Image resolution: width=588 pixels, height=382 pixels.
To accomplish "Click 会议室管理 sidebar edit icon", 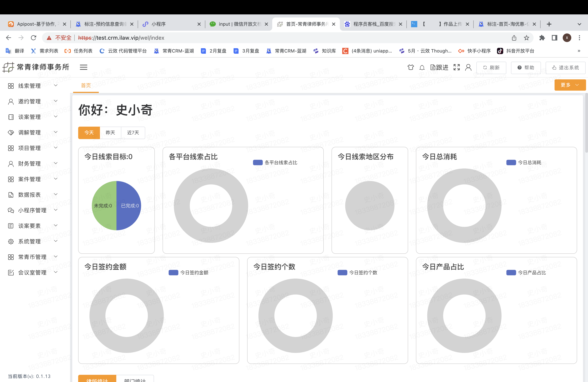I will click(11, 272).
